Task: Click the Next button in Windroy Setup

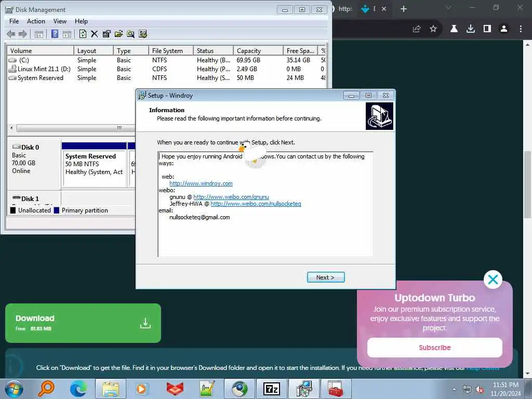Action: 326,277
